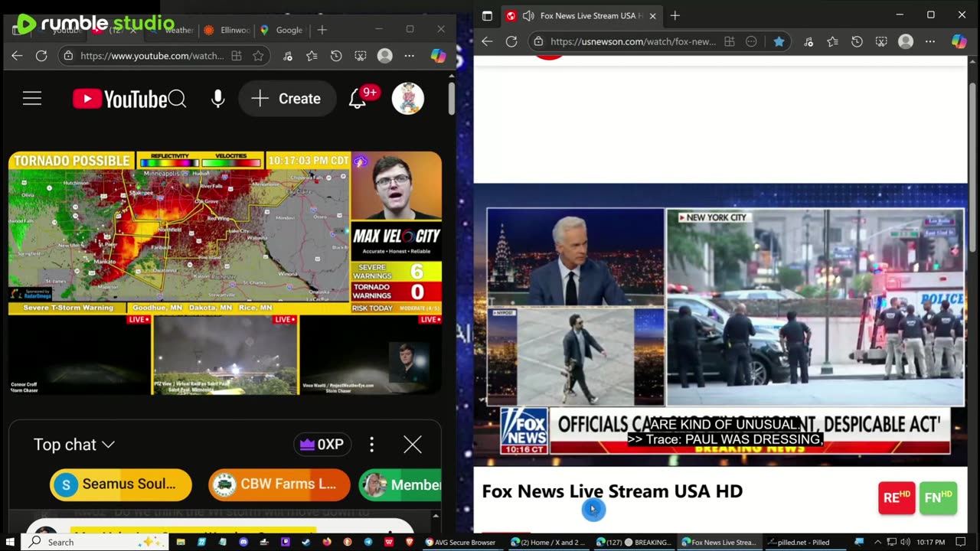The width and height of the screenshot is (980, 551).
Task: Select the Seamus Soul chat chip
Action: tap(121, 484)
